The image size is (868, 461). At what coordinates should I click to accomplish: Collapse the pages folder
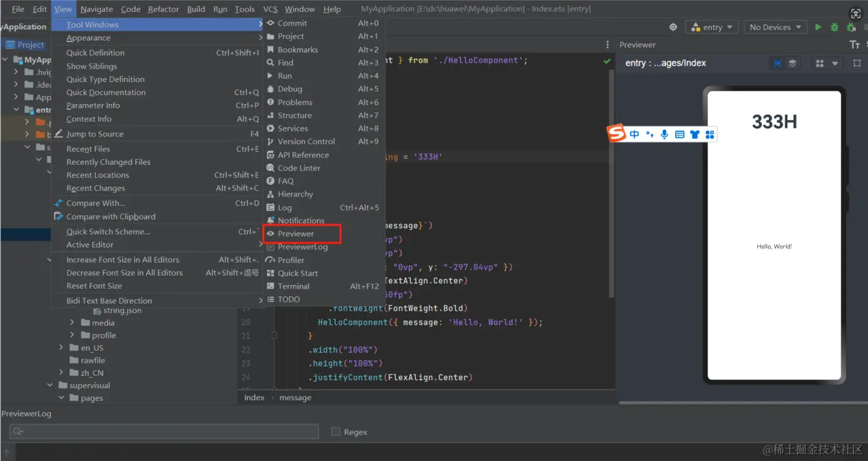pyautogui.click(x=61, y=398)
